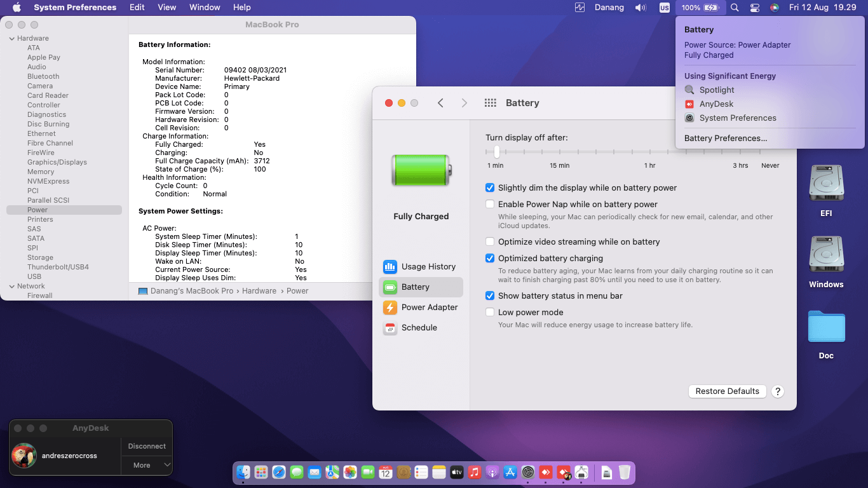This screenshot has width=868, height=488.
Task: Click the show all preferences grid icon
Action: (x=490, y=103)
